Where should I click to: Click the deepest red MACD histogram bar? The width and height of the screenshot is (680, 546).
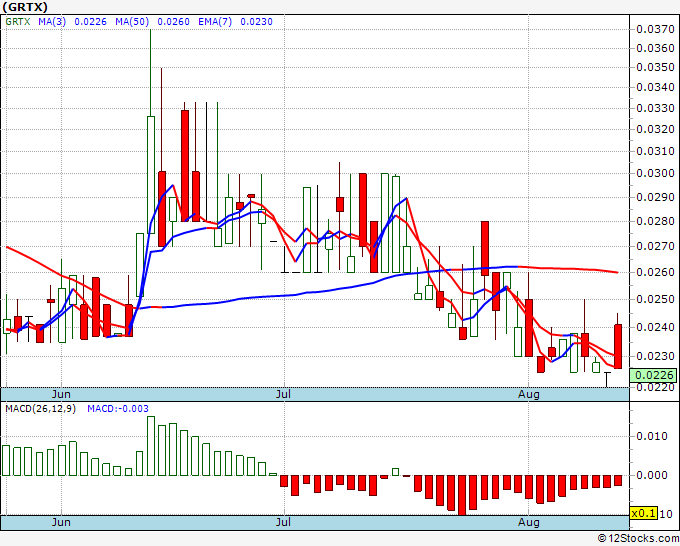click(x=462, y=495)
